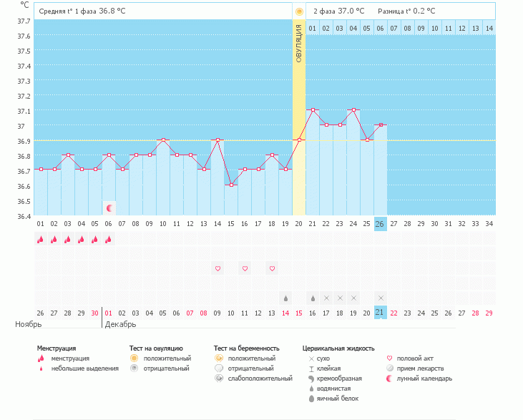
Task: Select the menstruation icon under cycle day 06
Action: 109,240
